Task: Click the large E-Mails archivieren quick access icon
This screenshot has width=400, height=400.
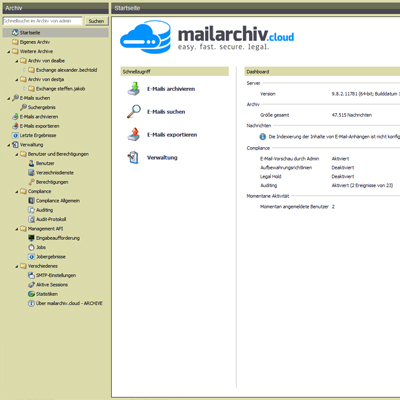Action: pos(134,89)
